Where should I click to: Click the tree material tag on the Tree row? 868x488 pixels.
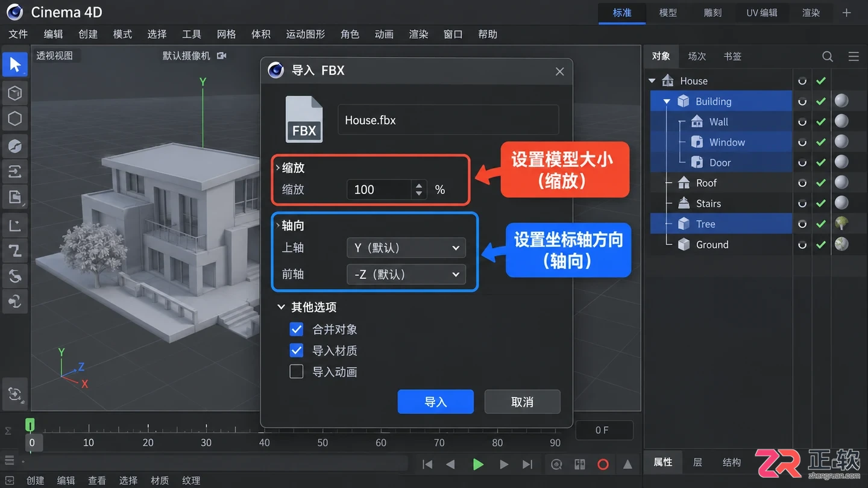tap(841, 224)
